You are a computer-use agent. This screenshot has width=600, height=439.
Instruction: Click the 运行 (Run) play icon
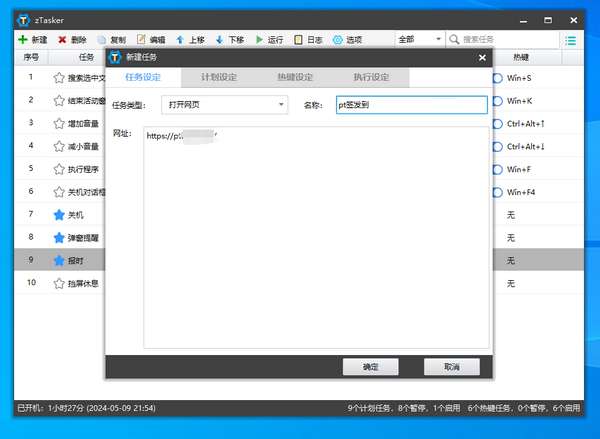[260, 39]
